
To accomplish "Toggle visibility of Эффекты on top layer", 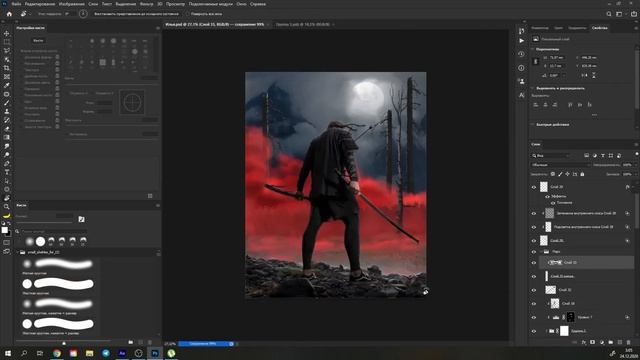I will click(x=547, y=196).
